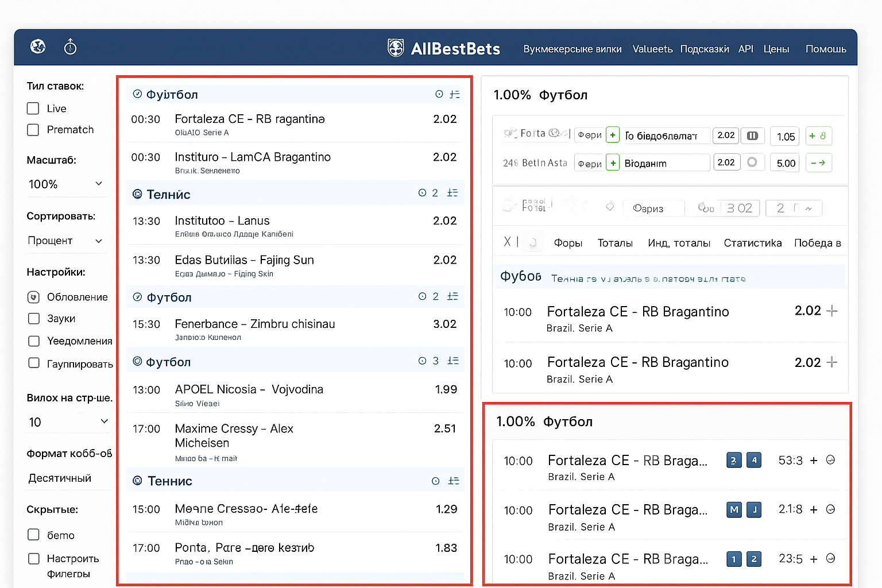Image resolution: width=882 pixels, height=588 pixels.
Task: Click the green arrow button beside 5.00
Action: 818,163
